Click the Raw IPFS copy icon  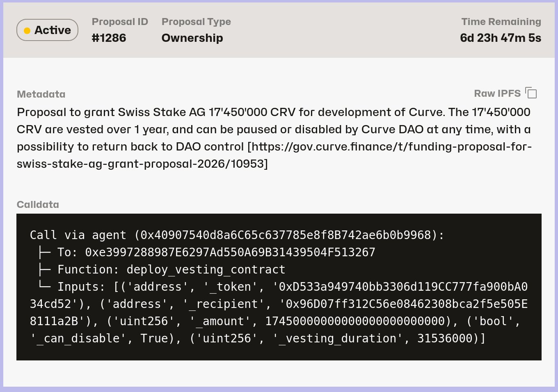531,93
